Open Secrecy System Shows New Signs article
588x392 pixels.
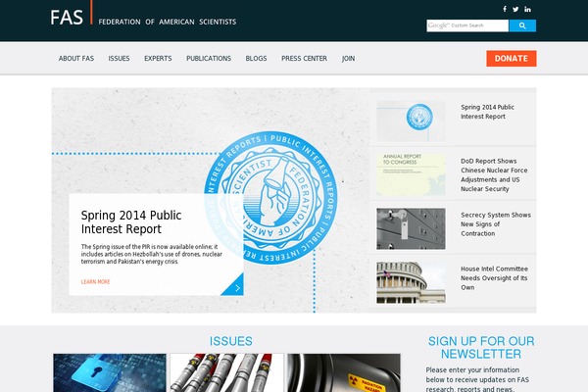[x=496, y=224]
